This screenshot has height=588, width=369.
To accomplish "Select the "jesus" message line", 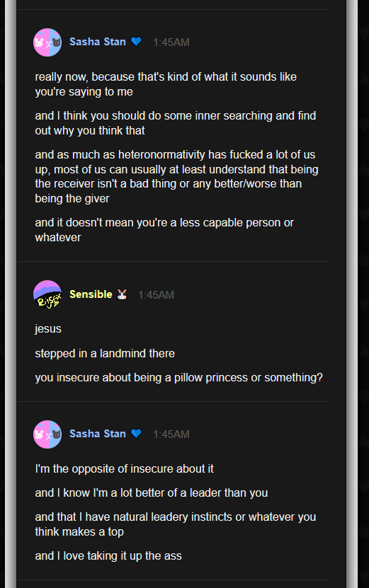I will click(48, 329).
